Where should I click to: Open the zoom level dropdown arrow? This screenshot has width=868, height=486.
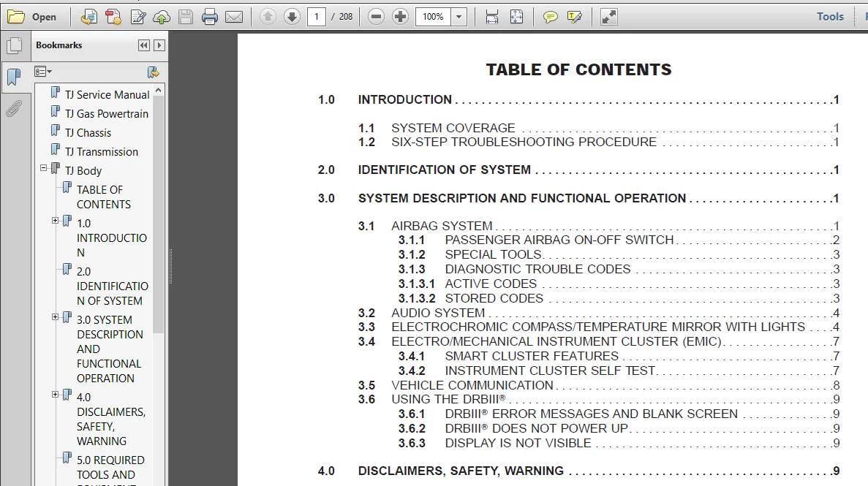coord(458,17)
